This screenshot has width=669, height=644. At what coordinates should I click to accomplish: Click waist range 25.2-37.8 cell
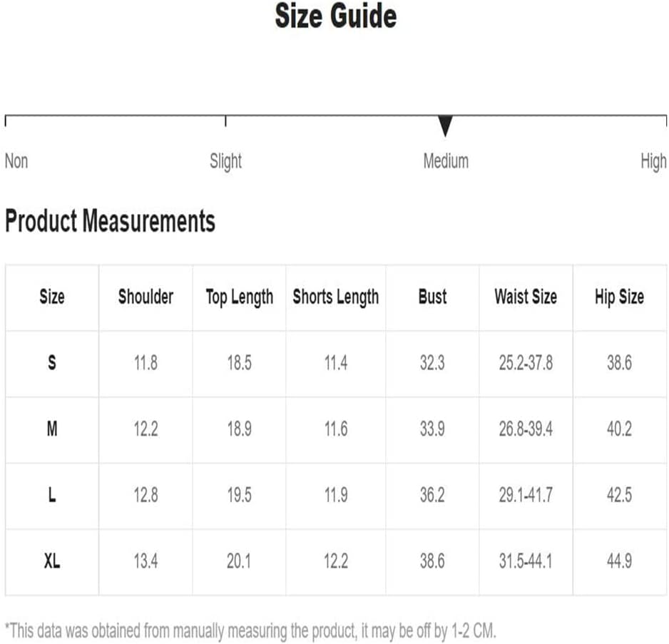pyautogui.click(x=526, y=363)
